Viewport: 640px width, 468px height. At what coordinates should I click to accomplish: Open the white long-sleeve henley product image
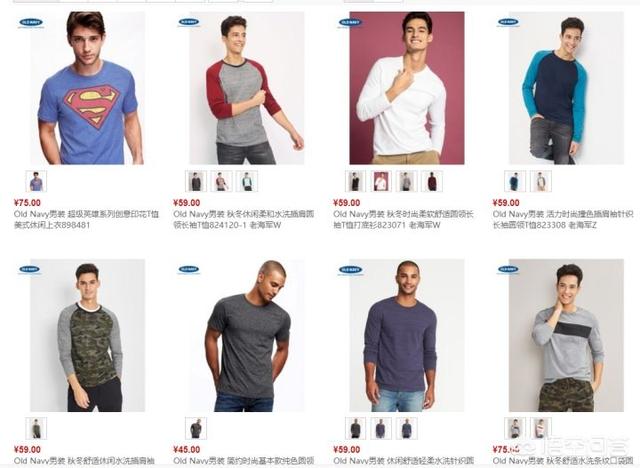[x=407, y=88]
